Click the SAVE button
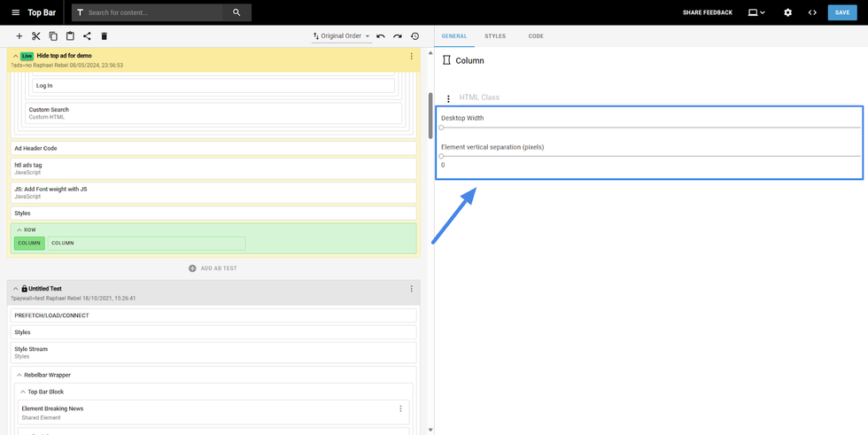The width and height of the screenshot is (868, 435). [x=842, y=12]
